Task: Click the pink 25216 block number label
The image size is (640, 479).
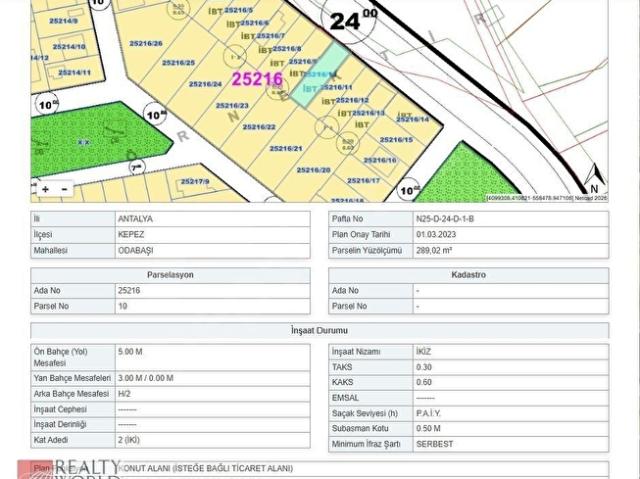Action: click(x=257, y=79)
